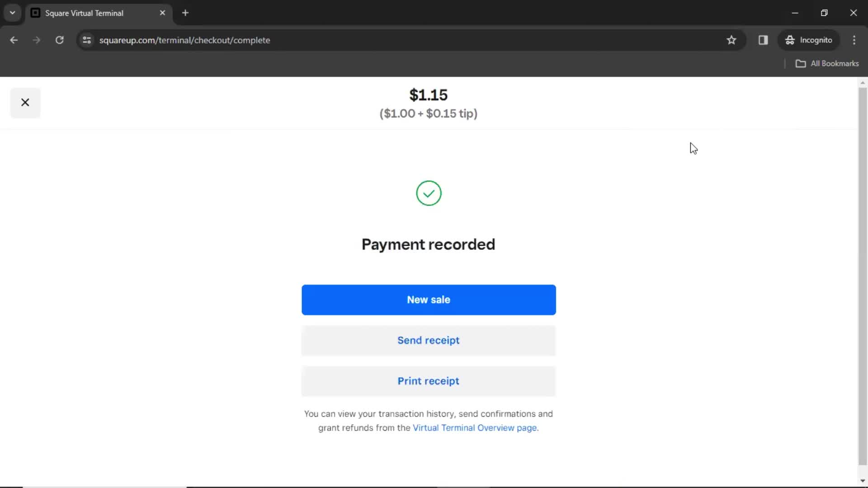View site information icon in address bar
Image resolution: width=868 pixels, height=488 pixels.
click(87, 40)
